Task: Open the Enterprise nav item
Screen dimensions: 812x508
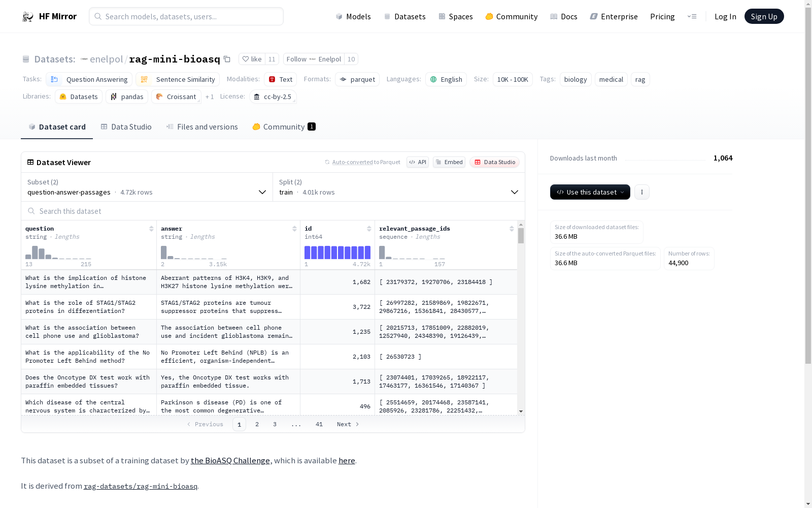Action: (x=614, y=16)
